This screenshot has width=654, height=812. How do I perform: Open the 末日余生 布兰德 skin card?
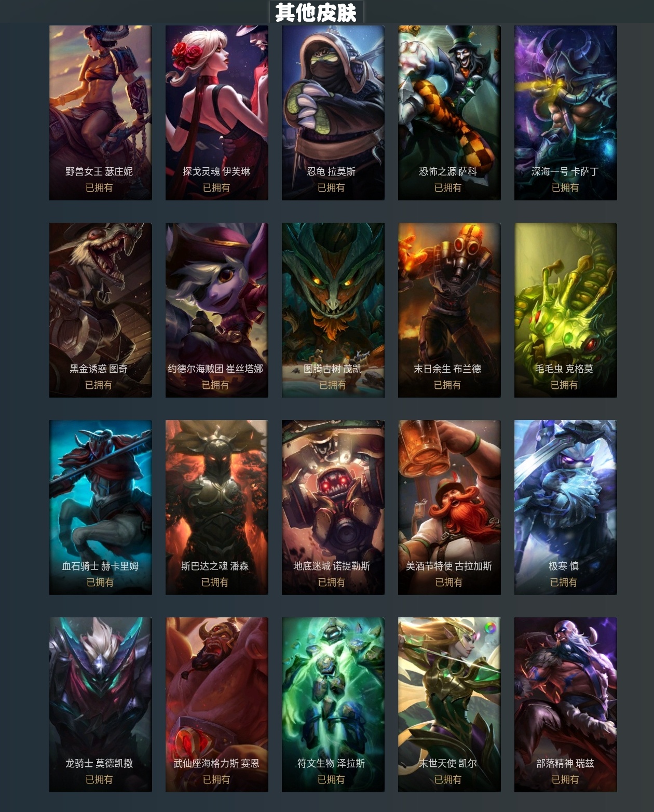tap(449, 310)
